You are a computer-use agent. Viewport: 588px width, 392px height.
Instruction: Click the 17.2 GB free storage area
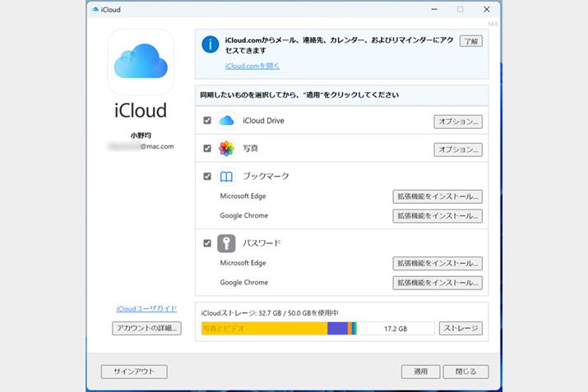coord(396,328)
